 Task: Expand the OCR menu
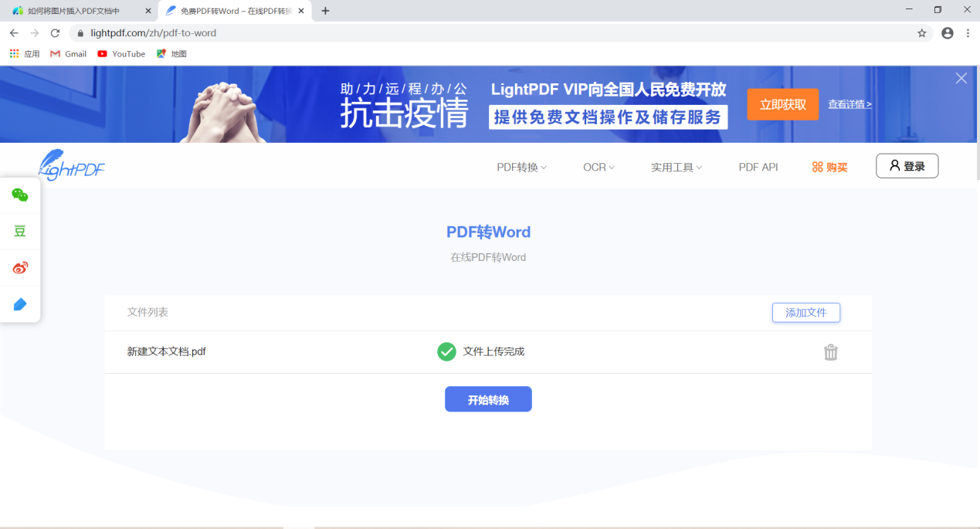tap(599, 167)
